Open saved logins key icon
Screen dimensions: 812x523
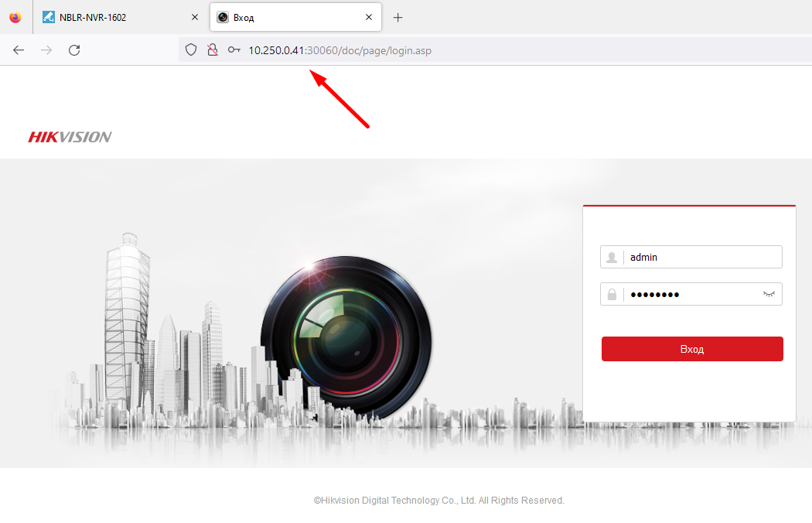(x=234, y=50)
